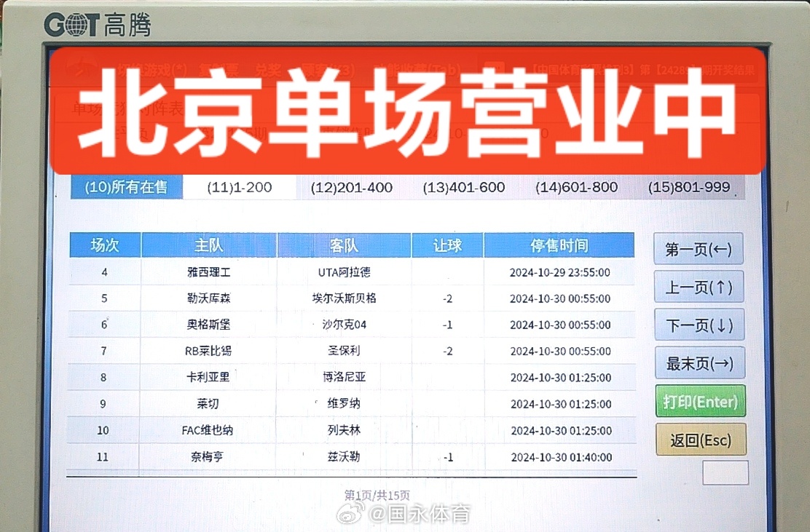Click the empty input box below 返回
Screen dimensions: 810x532
click(726, 472)
